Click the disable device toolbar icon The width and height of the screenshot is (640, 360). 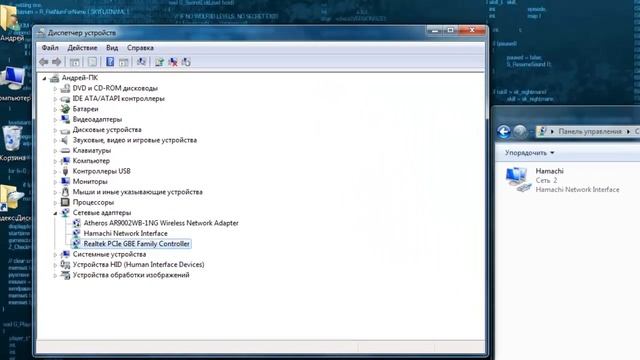click(186, 62)
